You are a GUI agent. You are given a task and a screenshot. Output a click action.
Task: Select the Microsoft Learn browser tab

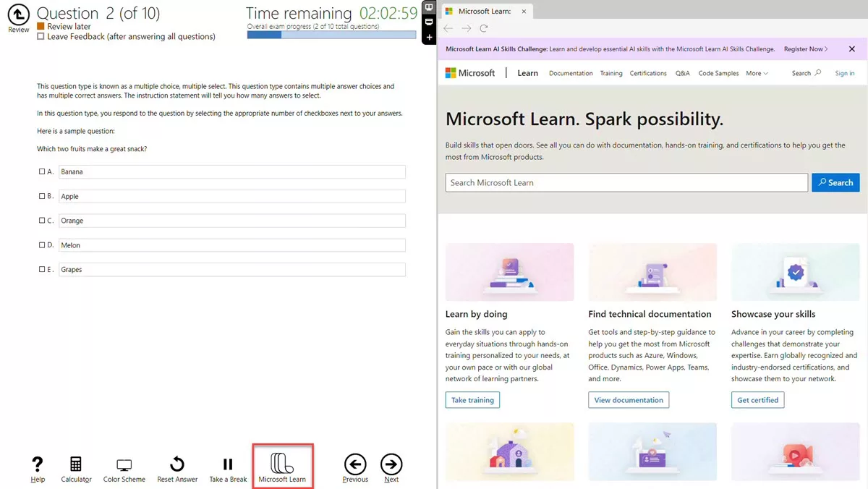(486, 11)
